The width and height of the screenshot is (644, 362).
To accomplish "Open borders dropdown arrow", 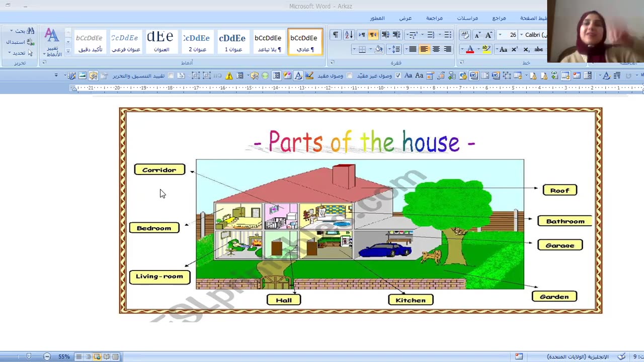I will tap(354, 49).
